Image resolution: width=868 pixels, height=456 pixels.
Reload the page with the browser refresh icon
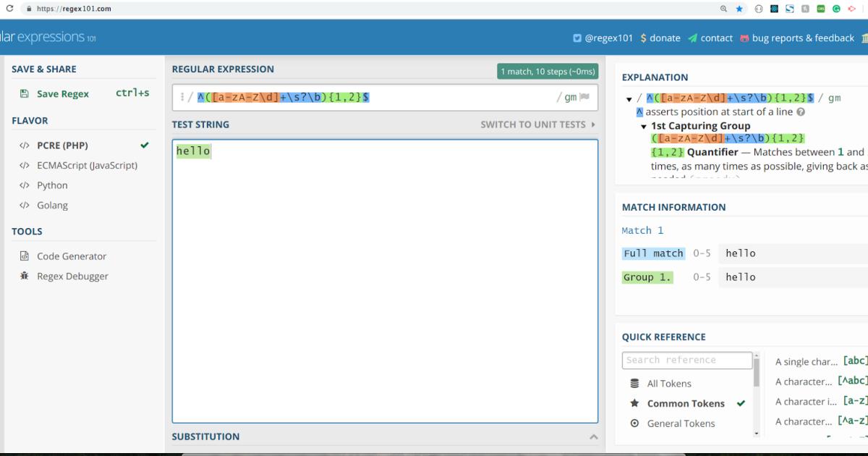(9, 9)
